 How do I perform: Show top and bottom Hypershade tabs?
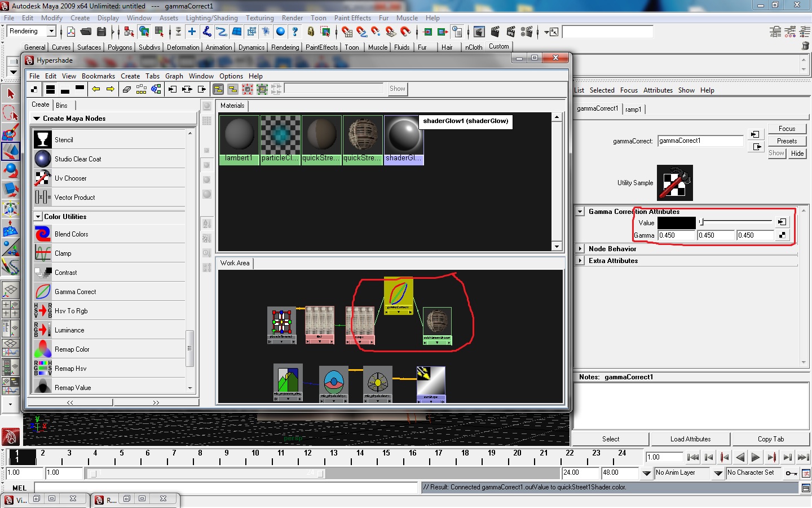[x=50, y=89]
